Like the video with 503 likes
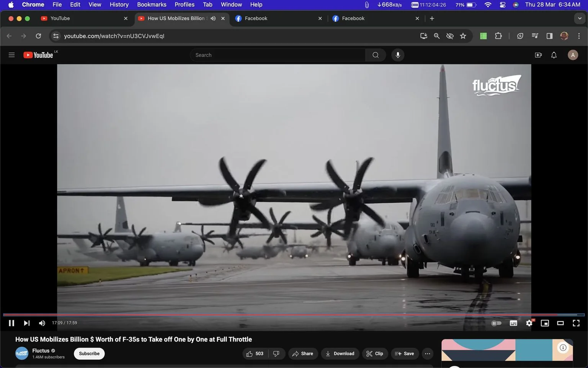588x368 pixels. tap(255, 353)
